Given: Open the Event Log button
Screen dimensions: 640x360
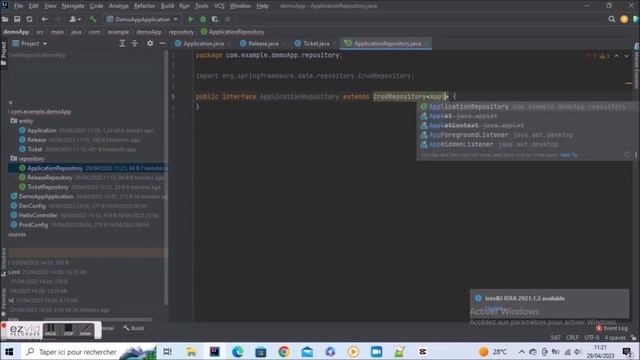Looking at the screenshot, I should point(612,328).
